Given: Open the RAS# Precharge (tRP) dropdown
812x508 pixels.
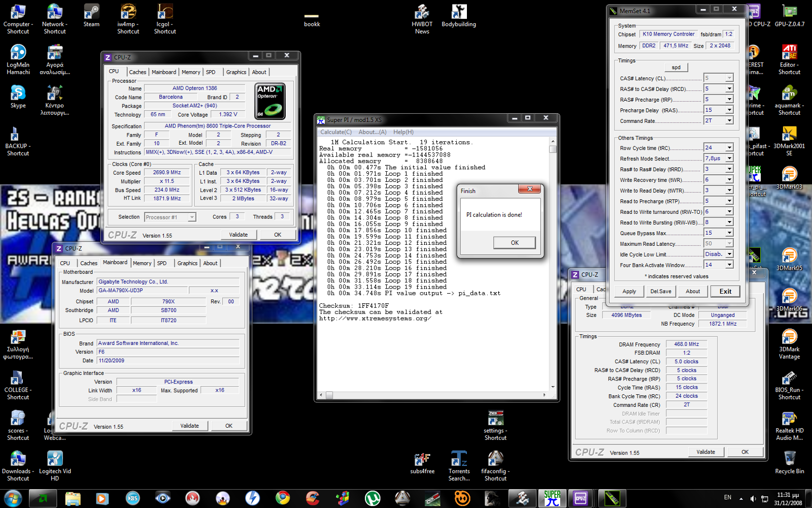Looking at the screenshot, I should (x=729, y=99).
